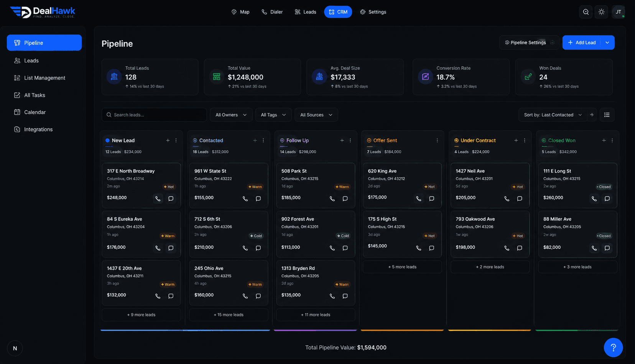Click the N avatar button in sidebar

15,348
